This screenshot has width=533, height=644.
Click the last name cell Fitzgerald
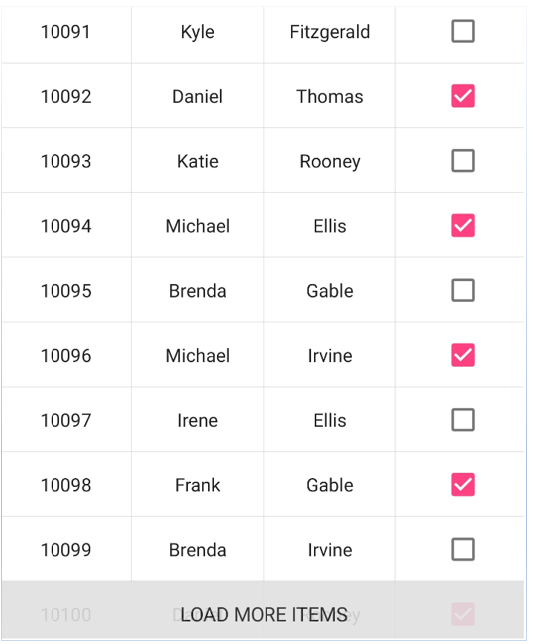click(330, 32)
